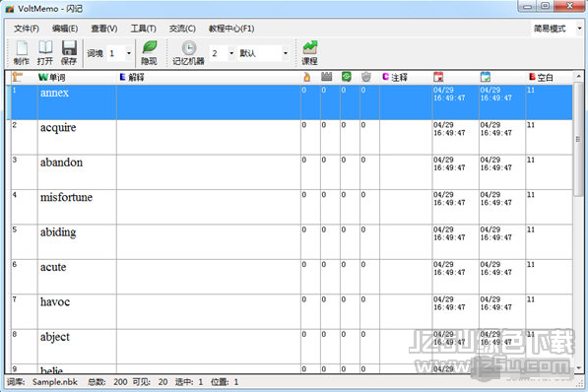588x392 pixels.
Task: Click the vertical scrollbar thumb
Action: pos(578,139)
